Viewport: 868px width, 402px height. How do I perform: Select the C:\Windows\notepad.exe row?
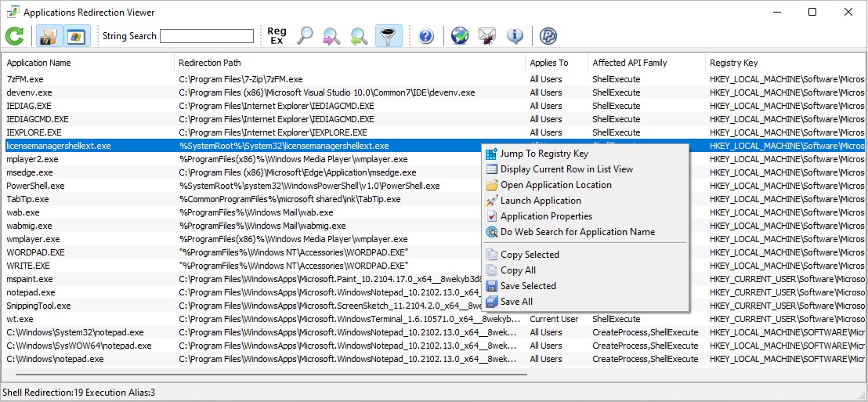tap(433, 359)
